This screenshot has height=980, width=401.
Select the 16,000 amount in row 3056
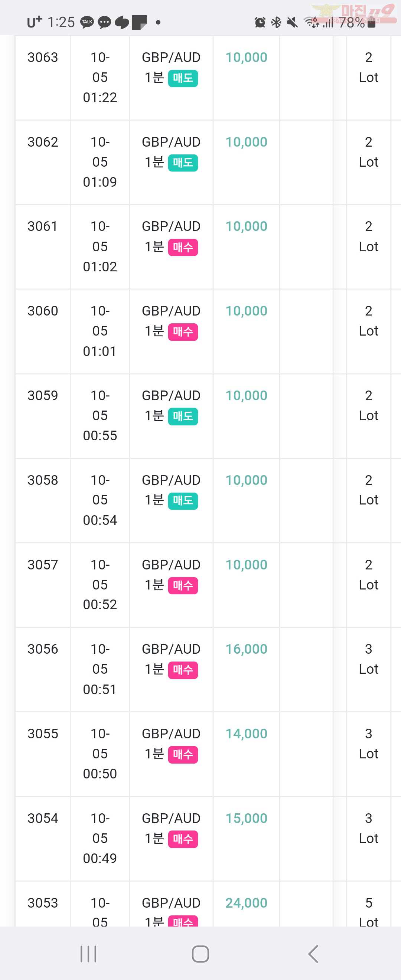pyautogui.click(x=246, y=649)
